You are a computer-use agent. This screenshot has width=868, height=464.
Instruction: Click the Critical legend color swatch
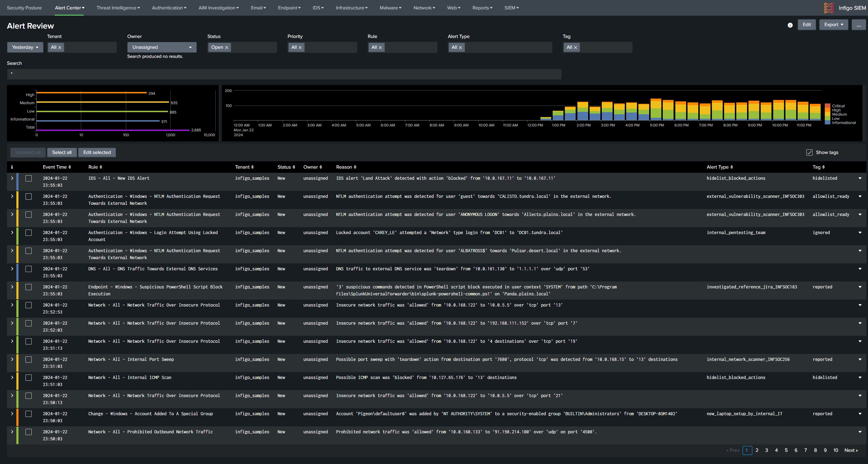click(828, 106)
